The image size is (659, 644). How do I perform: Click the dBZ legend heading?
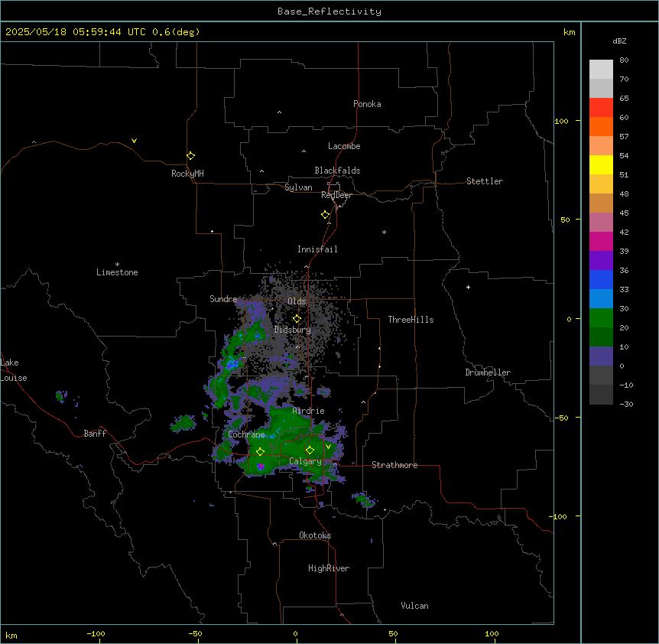619,41
